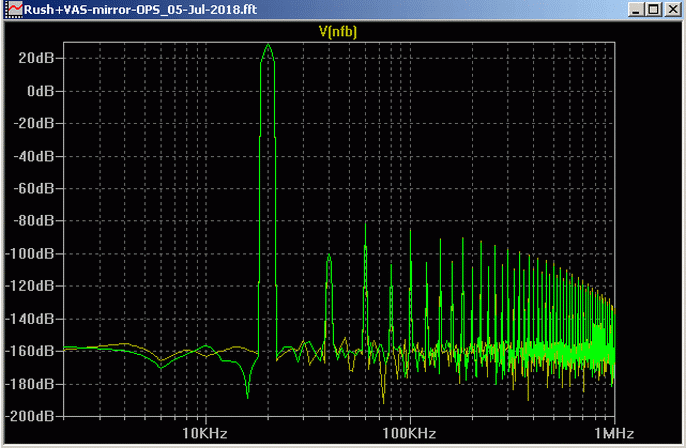The height and width of the screenshot is (448, 686).
Task: Click the -40dB vertical axis label
Action: pos(34,156)
